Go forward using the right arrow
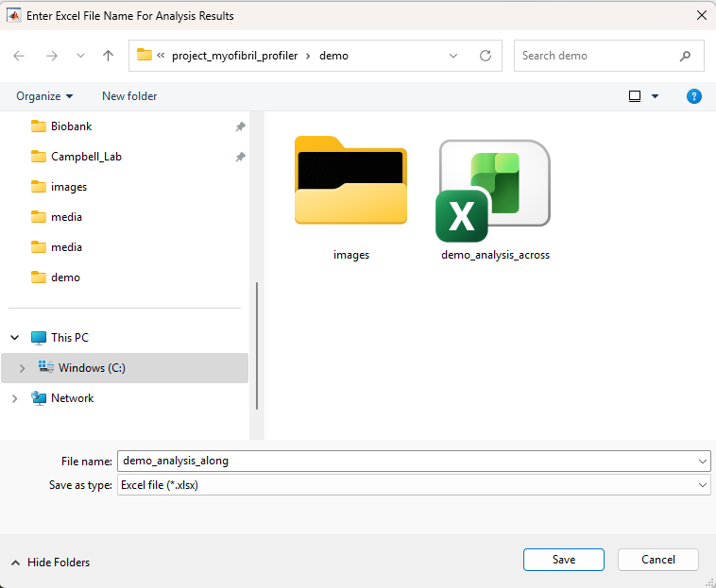Image resolution: width=716 pixels, height=588 pixels. [52, 56]
